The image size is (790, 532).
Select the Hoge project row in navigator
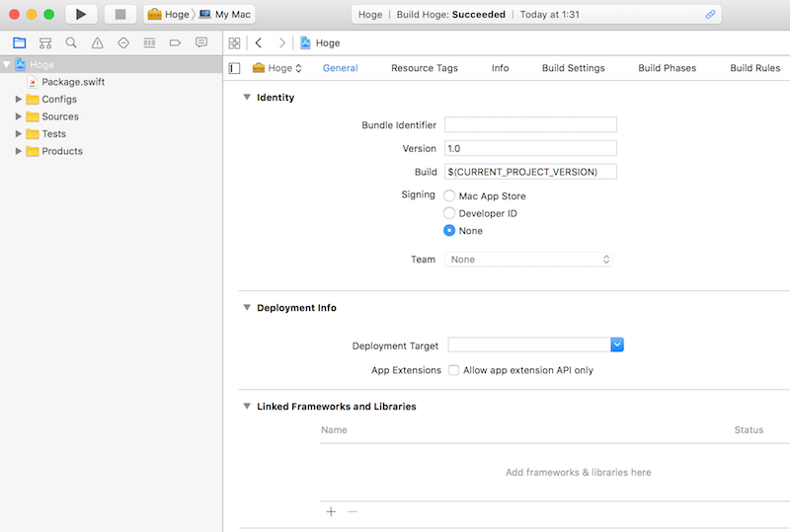pos(111,64)
